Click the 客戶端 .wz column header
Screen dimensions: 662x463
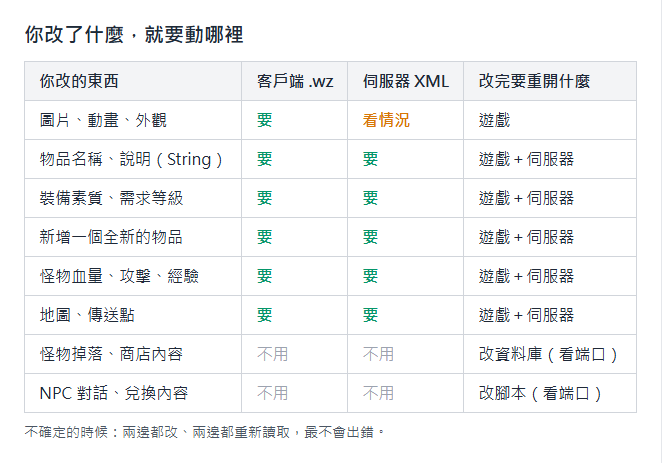click(295, 81)
